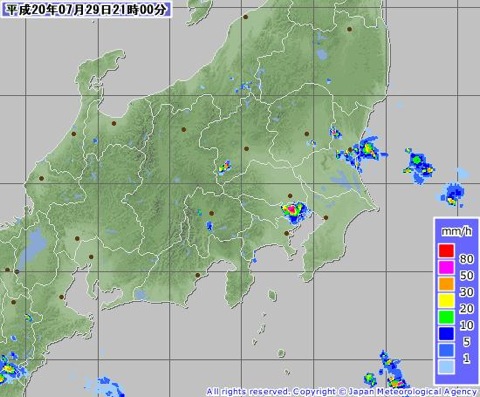Pick the palest blue legend swatch at bottom
This screenshot has width=480, height=397.
[446, 367]
